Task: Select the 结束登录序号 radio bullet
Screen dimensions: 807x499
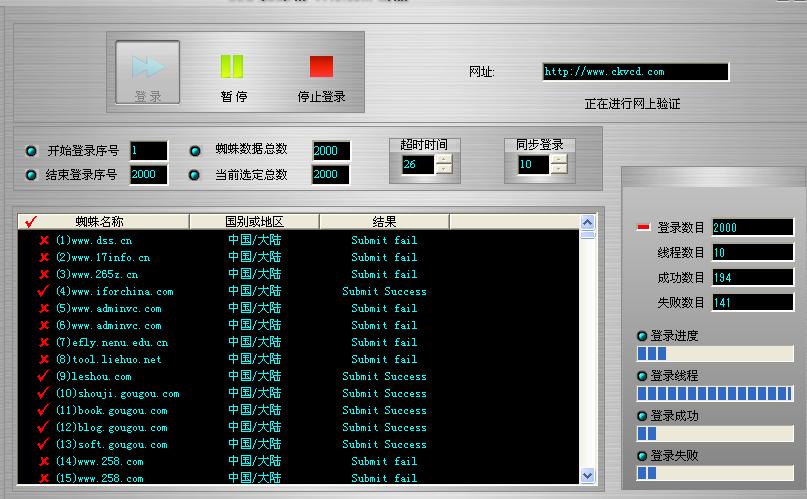Action: [31, 175]
